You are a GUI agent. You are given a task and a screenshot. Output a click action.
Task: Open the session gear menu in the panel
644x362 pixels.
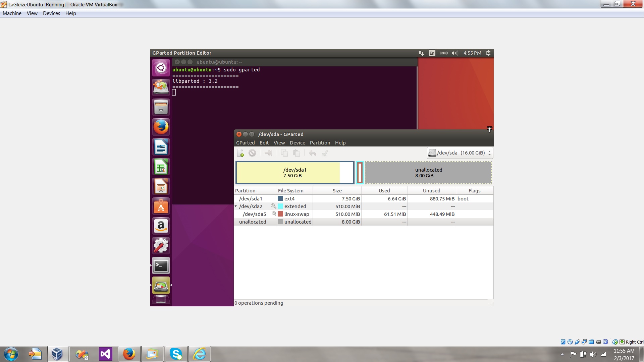tap(488, 53)
